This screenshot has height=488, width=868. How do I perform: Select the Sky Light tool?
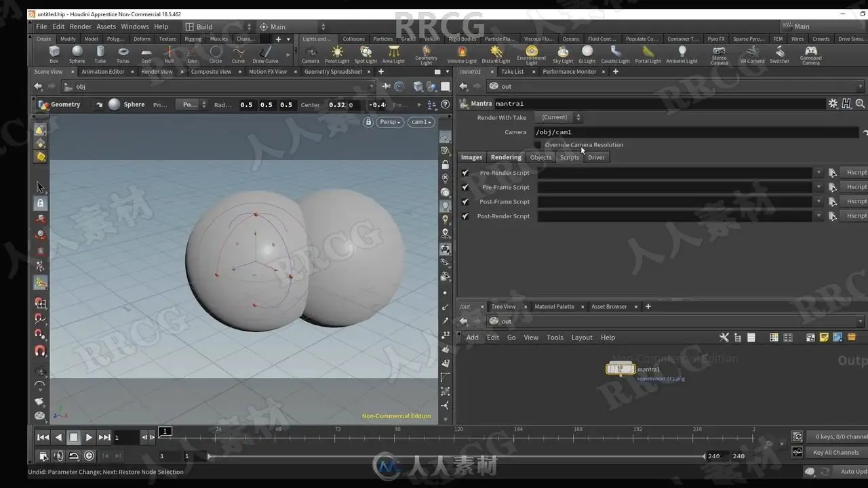pos(563,54)
